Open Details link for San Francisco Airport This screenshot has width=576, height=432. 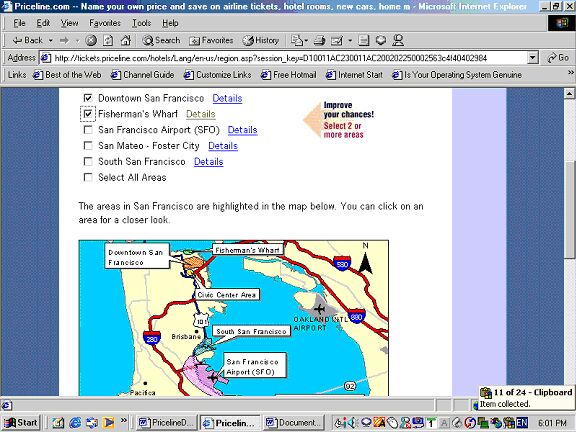tap(242, 130)
